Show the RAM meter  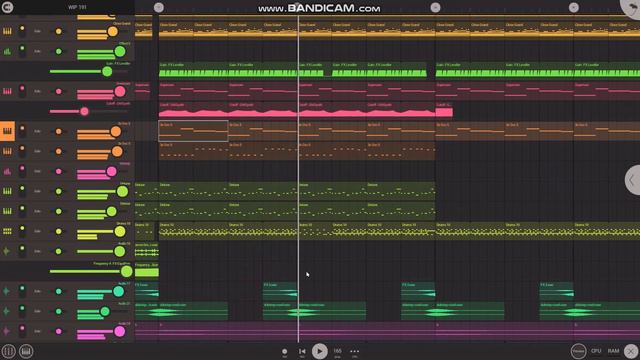(x=613, y=351)
